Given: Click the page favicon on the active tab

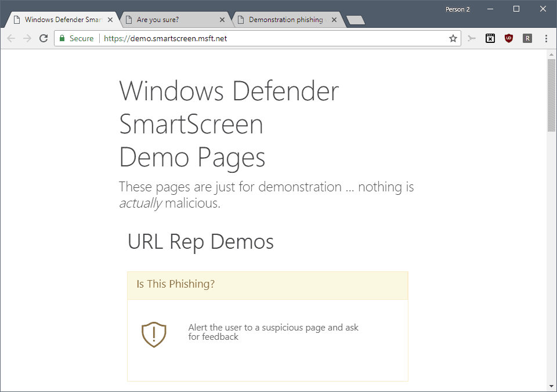Looking at the screenshot, I should [x=17, y=19].
